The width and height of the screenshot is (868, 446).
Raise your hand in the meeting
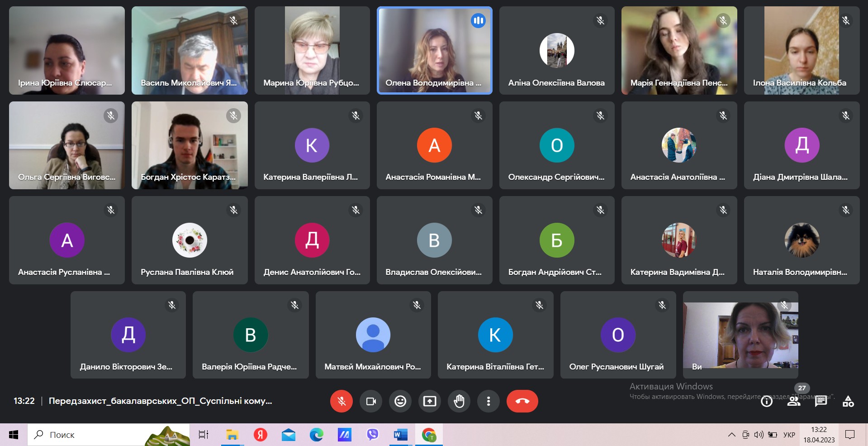(x=459, y=401)
